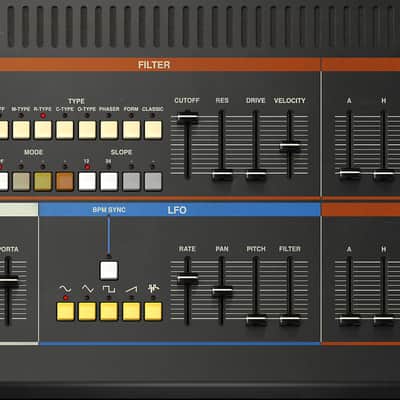This screenshot has width=400, height=400.
Task: Choose the CLASSIC filter type button
Action: [153, 130]
